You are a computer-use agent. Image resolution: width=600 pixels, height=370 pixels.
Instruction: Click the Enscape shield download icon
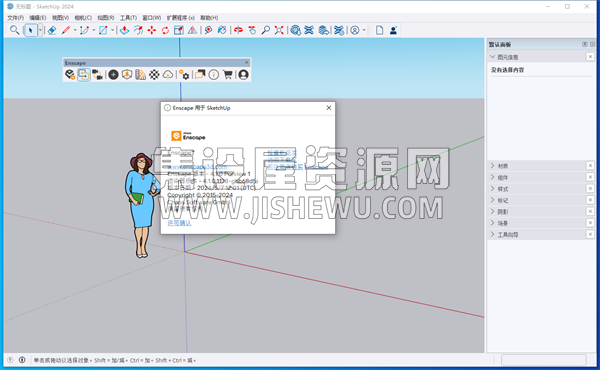click(x=127, y=74)
